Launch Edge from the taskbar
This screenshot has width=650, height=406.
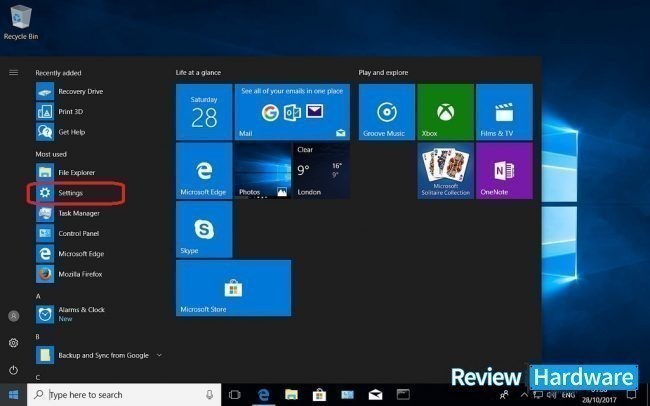click(264, 394)
